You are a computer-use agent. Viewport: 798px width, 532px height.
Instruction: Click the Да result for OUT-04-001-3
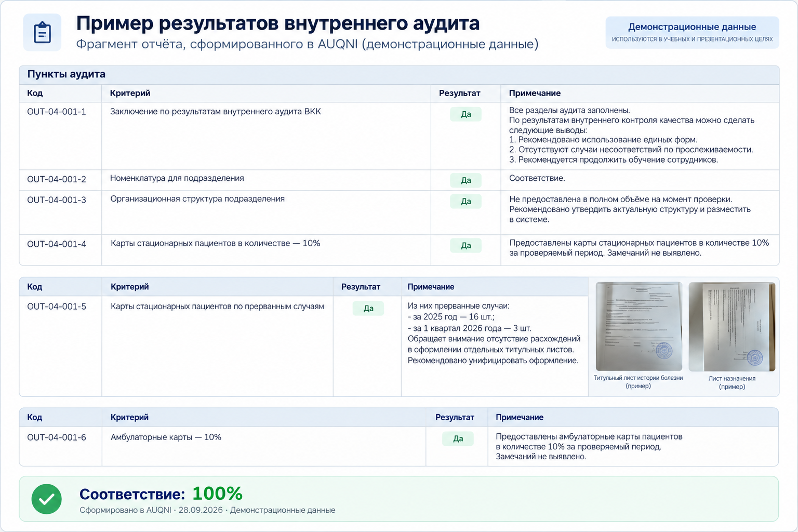click(x=465, y=201)
